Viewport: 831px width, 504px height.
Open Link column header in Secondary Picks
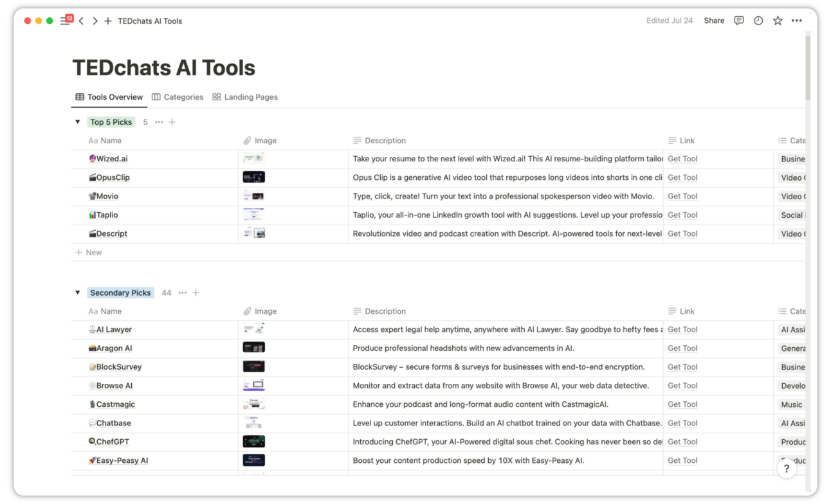(681, 312)
